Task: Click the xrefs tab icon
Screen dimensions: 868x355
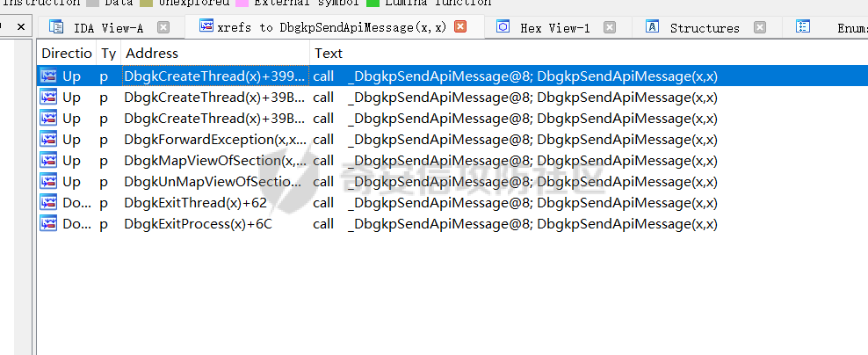Action: coord(206,27)
